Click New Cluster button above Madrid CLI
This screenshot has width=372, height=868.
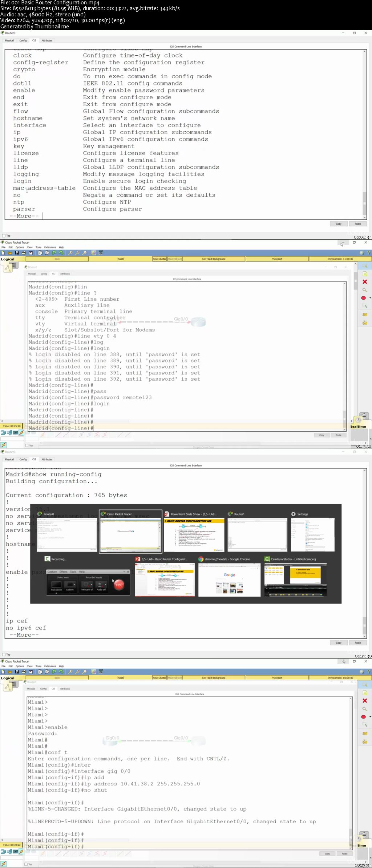159,259
